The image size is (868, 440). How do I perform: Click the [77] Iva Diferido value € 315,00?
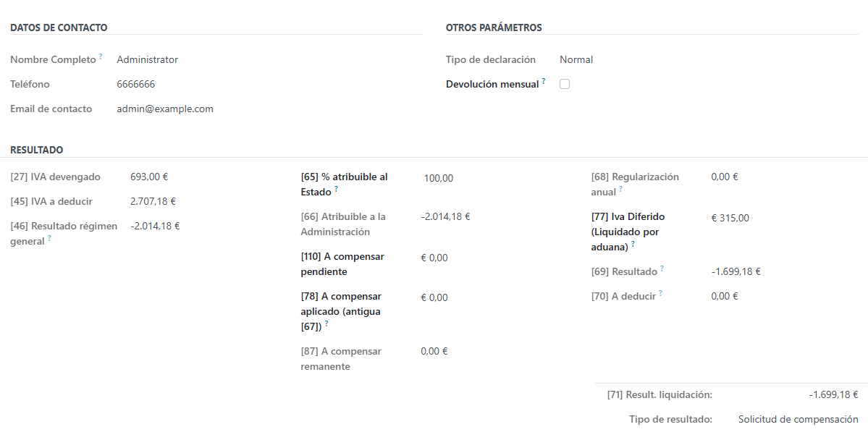click(730, 218)
